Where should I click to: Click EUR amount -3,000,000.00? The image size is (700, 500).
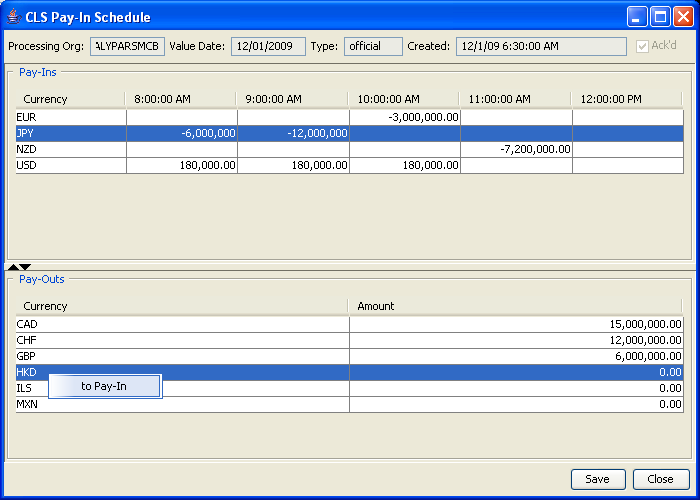pyautogui.click(x=423, y=117)
